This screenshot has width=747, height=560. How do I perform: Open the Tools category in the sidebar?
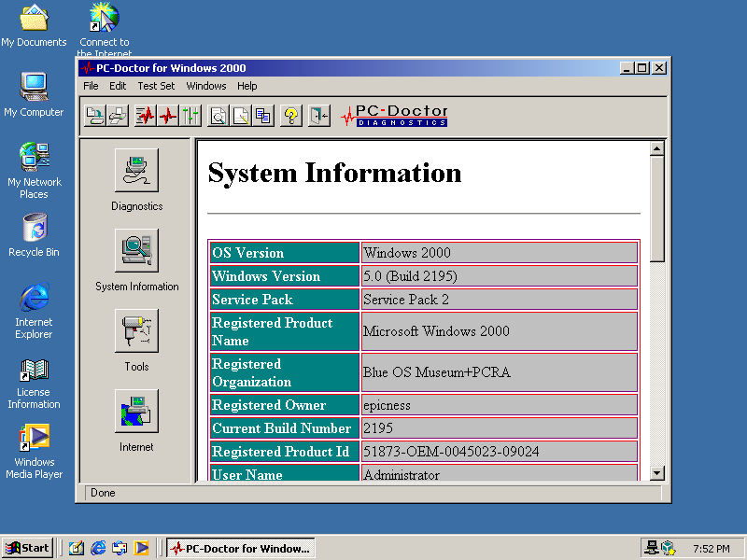pos(136,331)
